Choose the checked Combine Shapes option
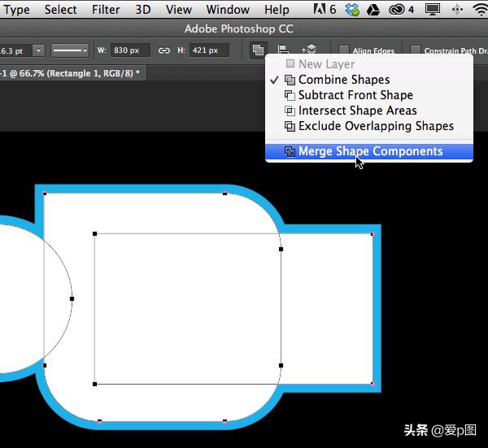 point(343,80)
